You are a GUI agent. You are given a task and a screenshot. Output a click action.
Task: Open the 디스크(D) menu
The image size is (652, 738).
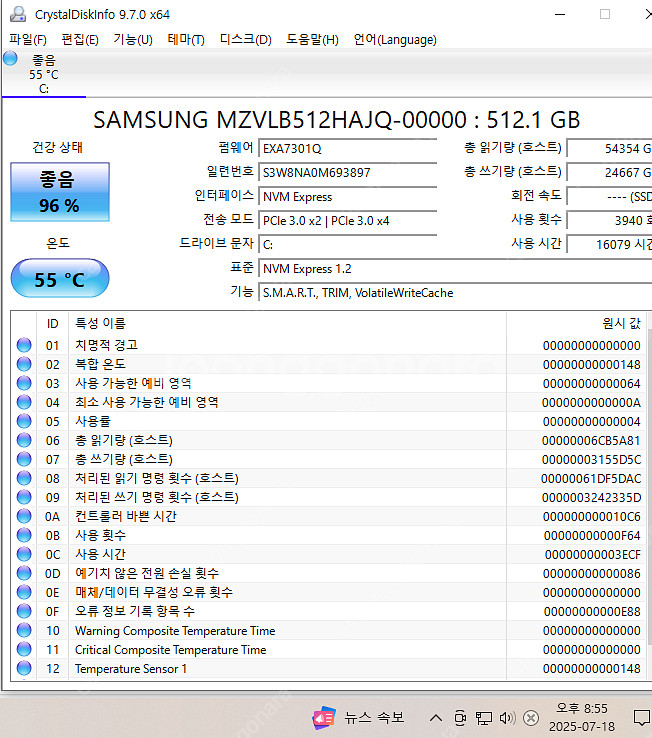(x=246, y=40)
